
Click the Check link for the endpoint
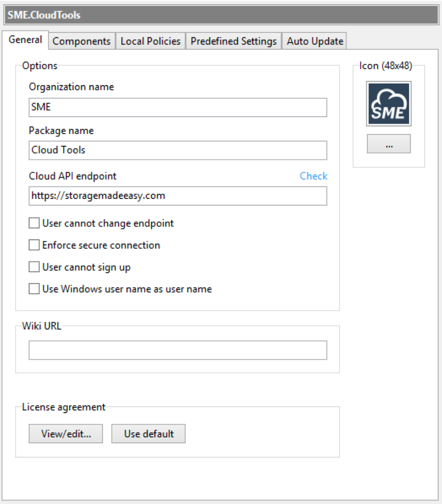pyautogui.click(x=313, y=176)
